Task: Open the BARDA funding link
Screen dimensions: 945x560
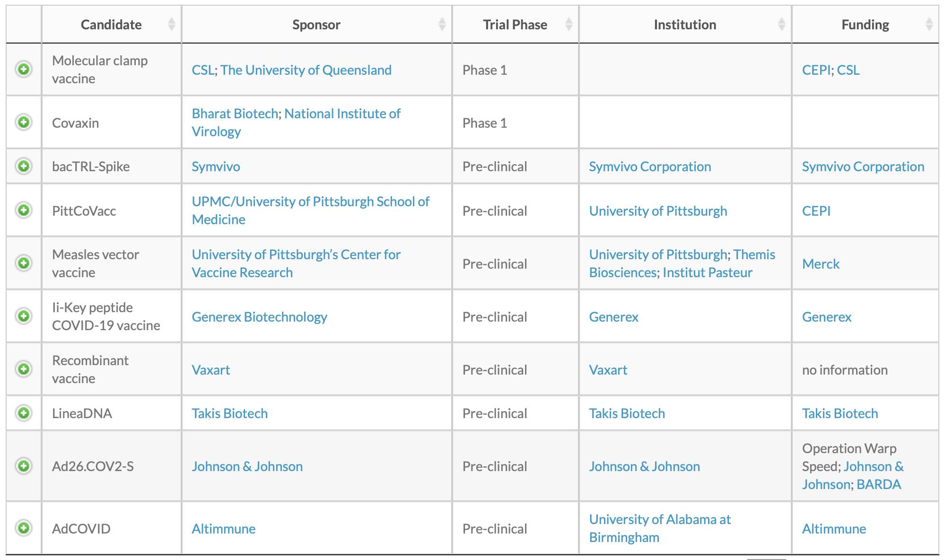Action: pos(879,484)
